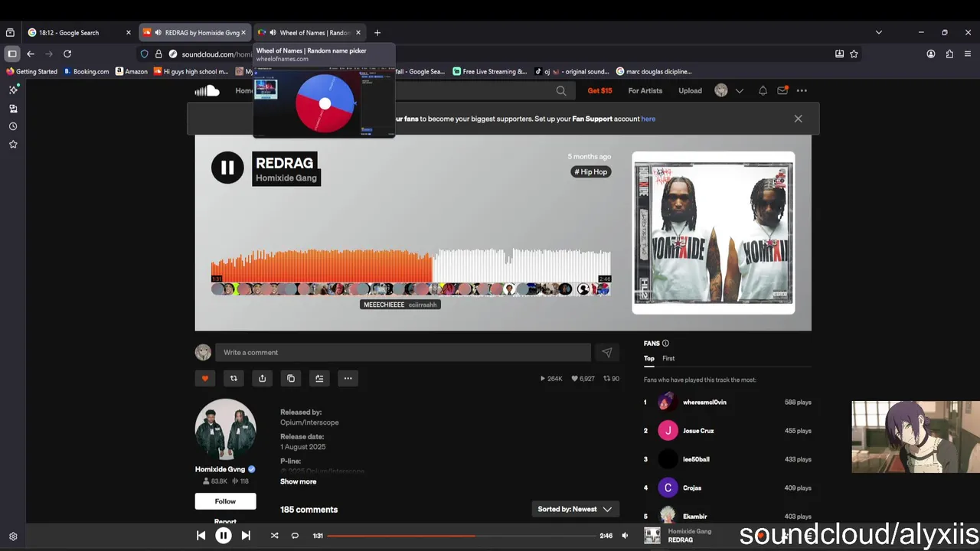Close the REDRAG by Homixide Gvng tab

(243, 32)
